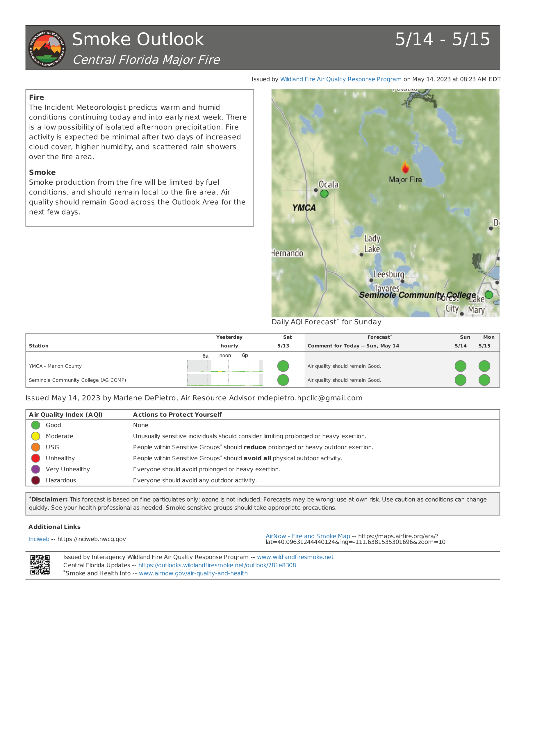Click the maroon Hazardous legend circle
Image resolution: width=535 pixels, height=756 pixels.
point(35,480)
